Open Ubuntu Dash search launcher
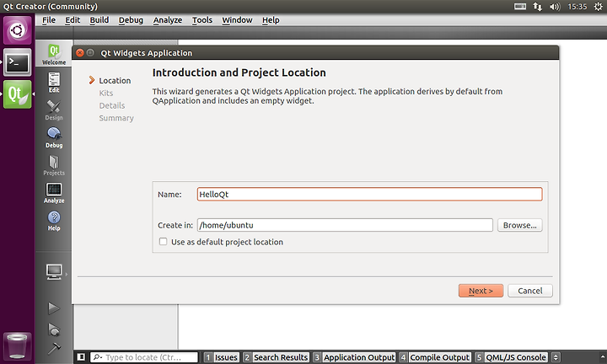The image size is (607, 364). 18,30
